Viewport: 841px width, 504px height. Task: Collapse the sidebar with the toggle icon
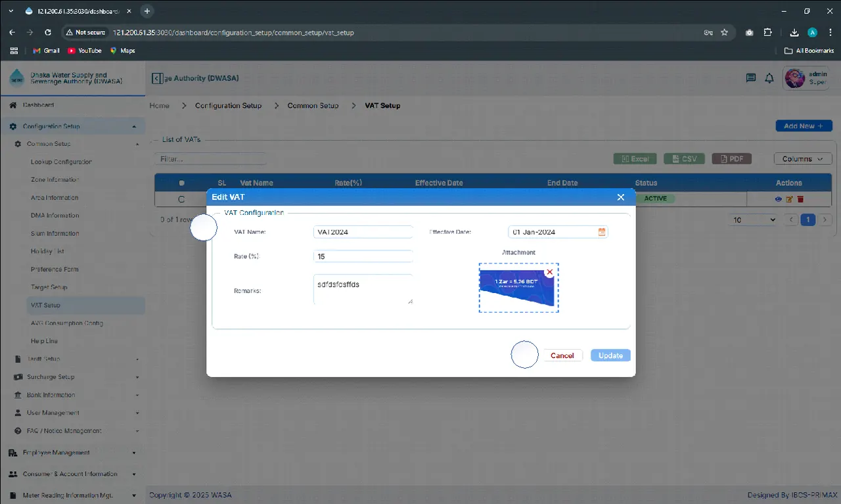[x=157, y=78]
